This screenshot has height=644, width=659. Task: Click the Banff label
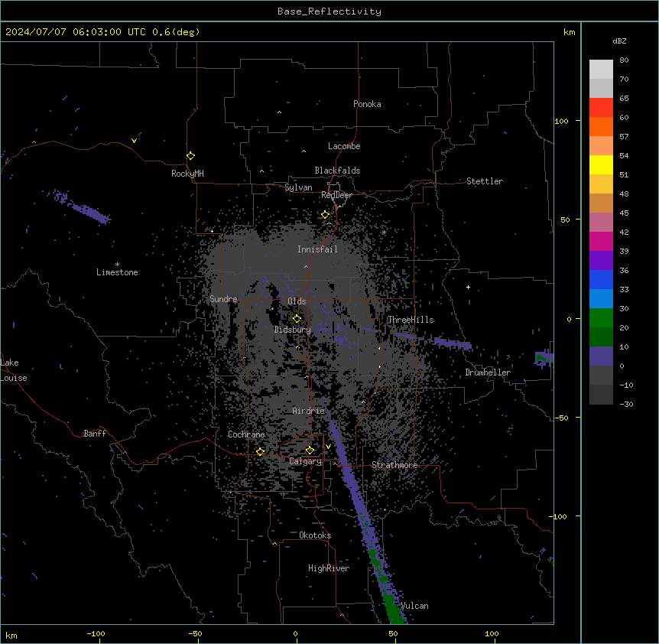click(x=95, y=434)
